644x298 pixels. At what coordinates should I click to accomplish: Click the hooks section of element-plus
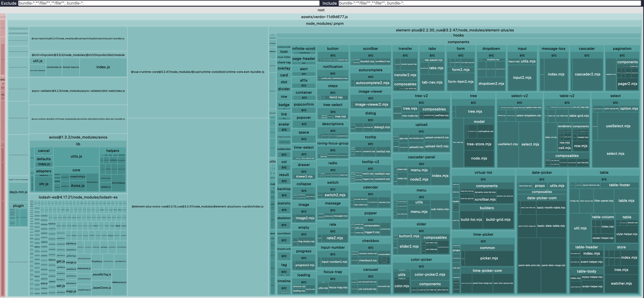coord(458,35)
